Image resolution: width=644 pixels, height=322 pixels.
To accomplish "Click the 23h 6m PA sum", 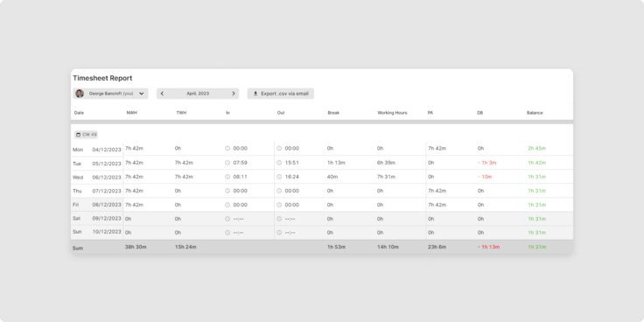I will 436,247.
